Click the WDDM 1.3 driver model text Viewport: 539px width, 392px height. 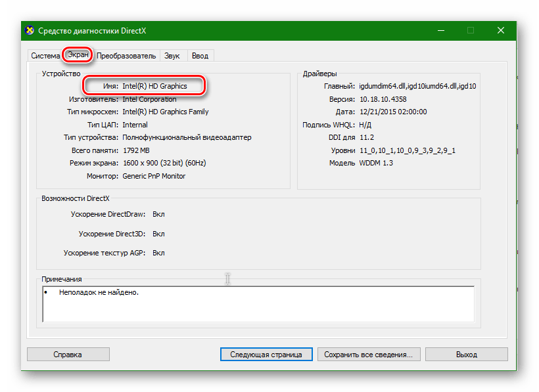375,163
